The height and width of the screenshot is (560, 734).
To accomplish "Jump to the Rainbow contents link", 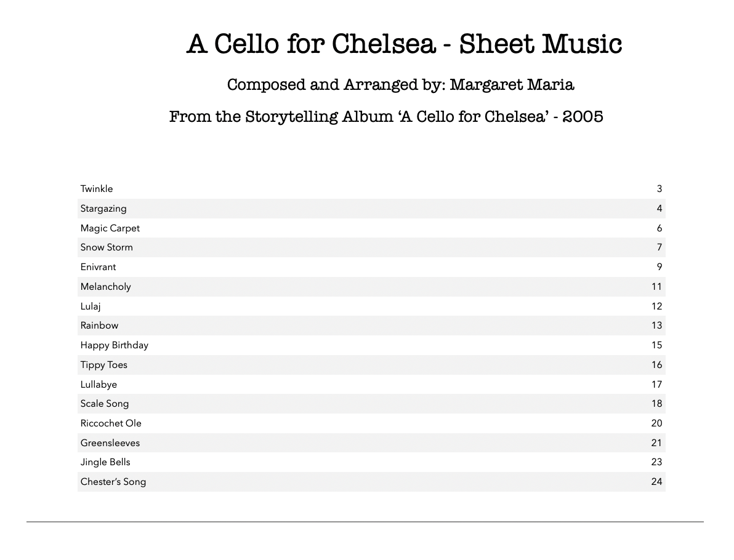I will (99, 326).
